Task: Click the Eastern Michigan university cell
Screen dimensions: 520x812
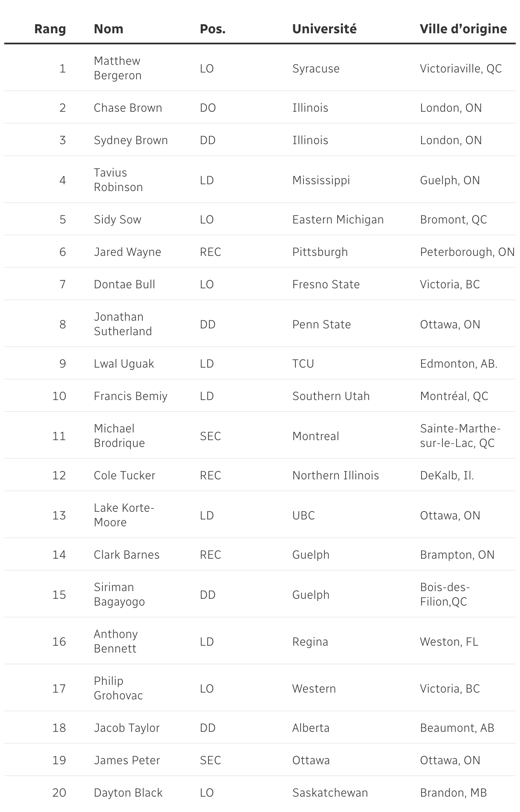Action: [338, 220]
